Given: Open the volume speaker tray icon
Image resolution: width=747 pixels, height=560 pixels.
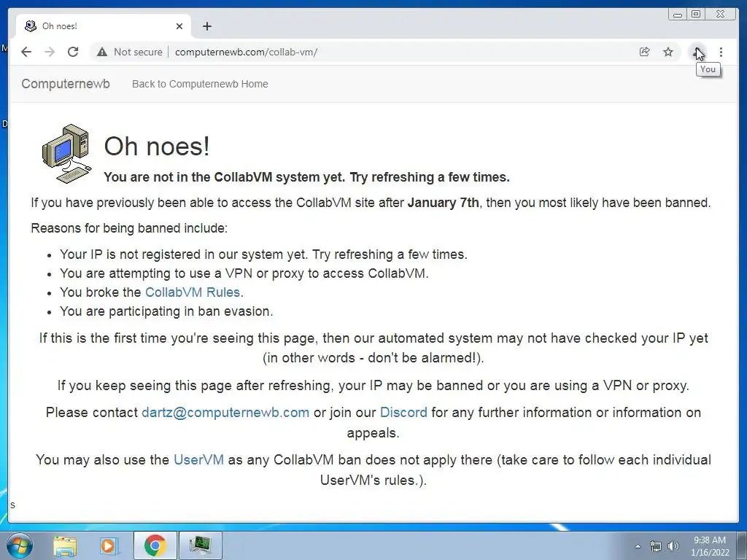Looking at the screenshot, I should tap(673, 546).
